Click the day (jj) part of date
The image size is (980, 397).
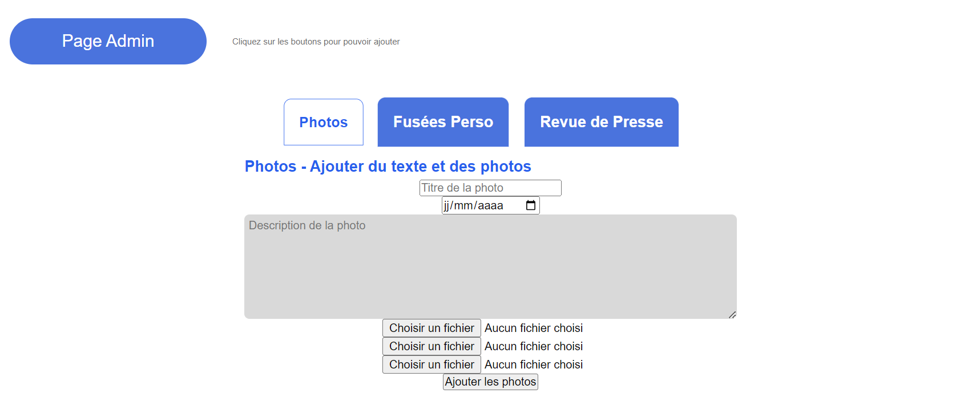446,205
